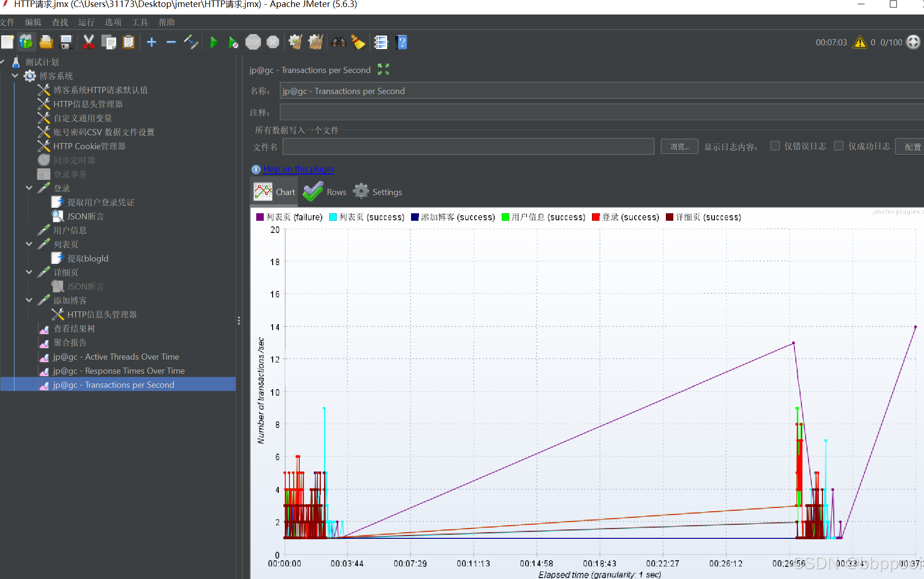Open the Help on this plugin link

298,169
